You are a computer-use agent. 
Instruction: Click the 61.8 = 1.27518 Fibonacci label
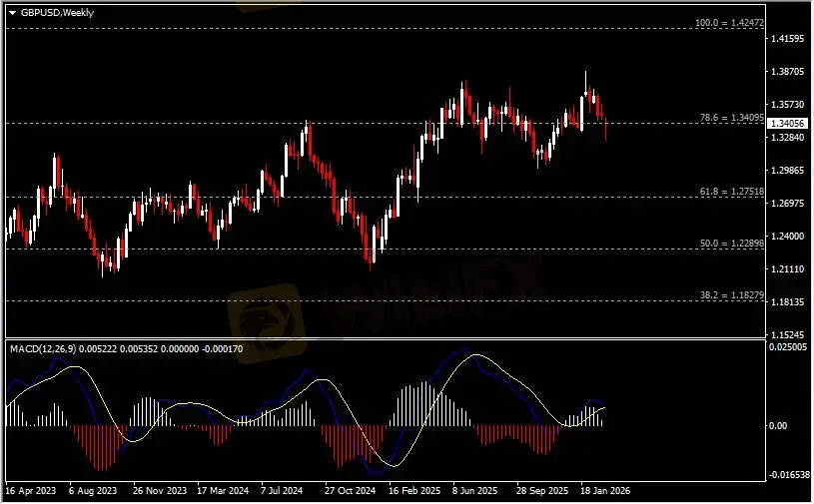(732, 190)
